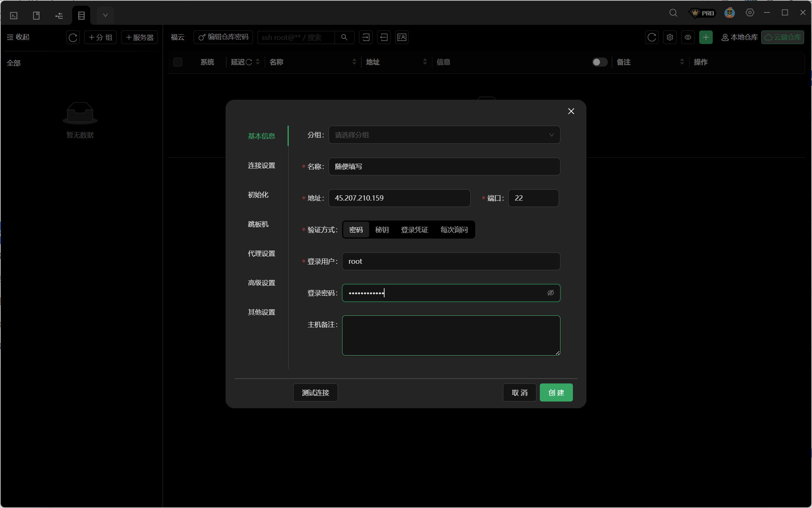Switch to the 连接设置 tab
Screen dimensions: 812x508
(261, 166)
